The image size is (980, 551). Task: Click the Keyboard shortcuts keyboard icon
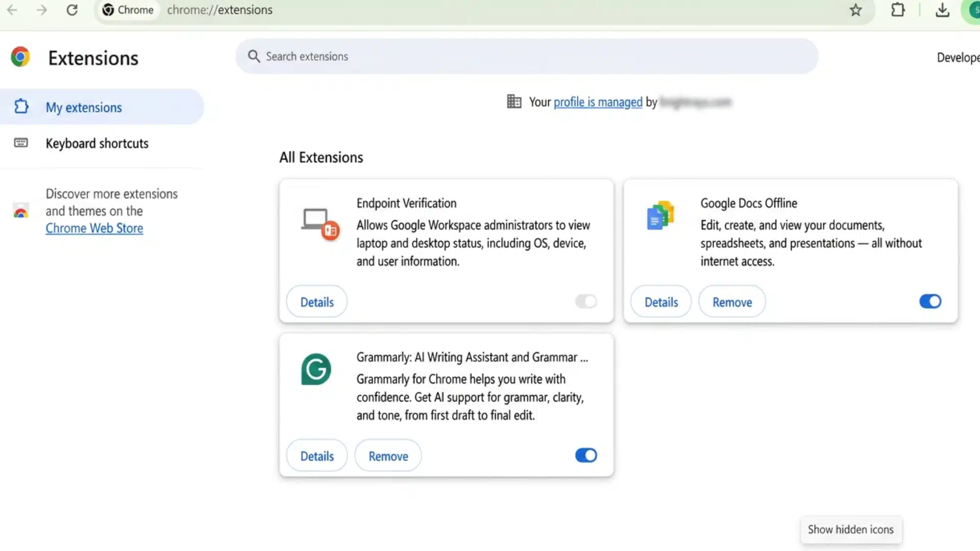(21, 143)
